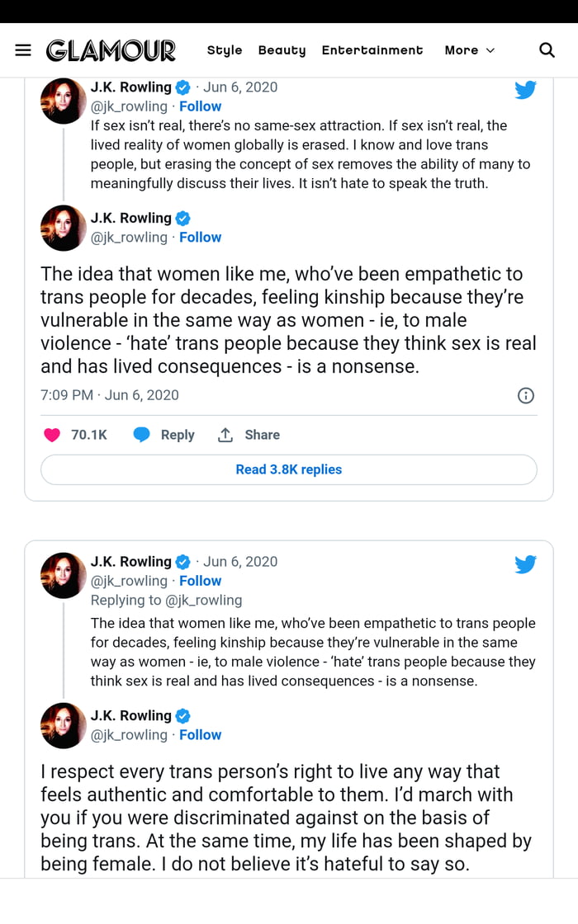The image size is (578, 924).
Task: Open 'Read 3.8K replies'
Action: 288,468
